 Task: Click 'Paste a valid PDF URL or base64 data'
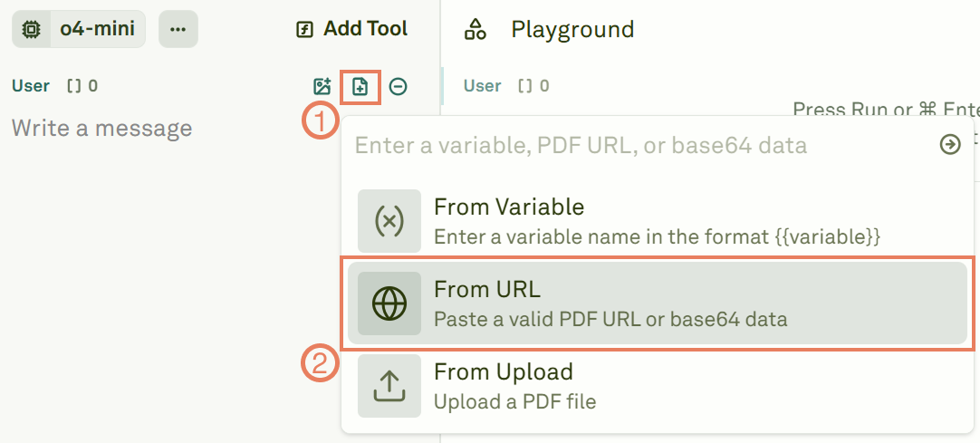(610, 320)
